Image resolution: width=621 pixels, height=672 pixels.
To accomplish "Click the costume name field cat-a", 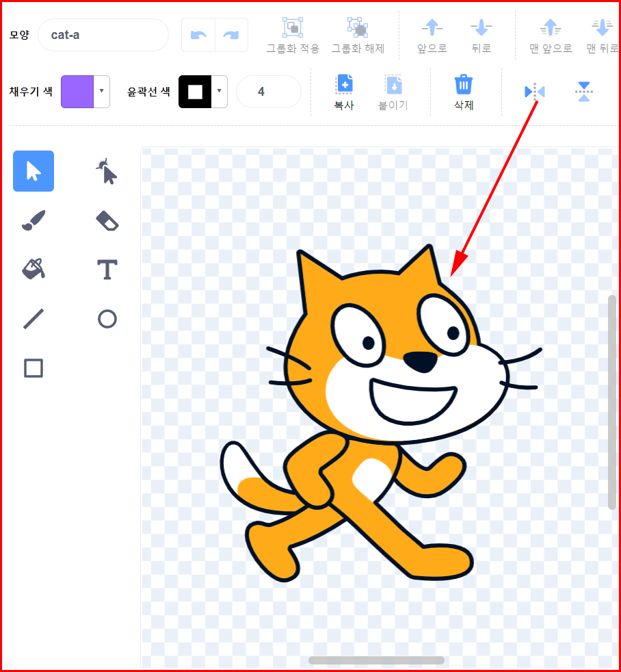I will coord(103,35).
